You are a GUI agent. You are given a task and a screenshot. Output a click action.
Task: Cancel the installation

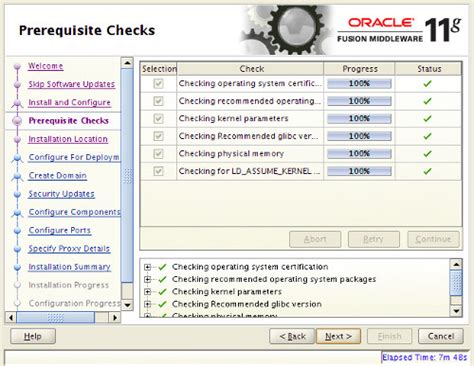[441, 336]
